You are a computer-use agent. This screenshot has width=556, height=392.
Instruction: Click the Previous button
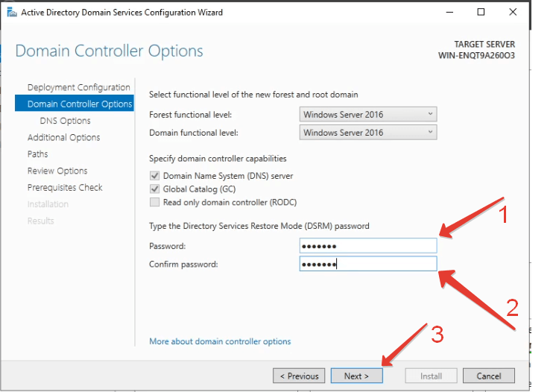(x=299, y=376)
